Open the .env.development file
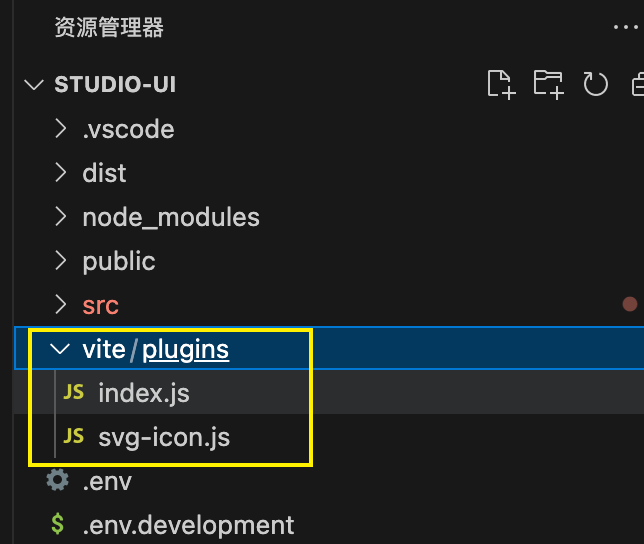 (x=189, y=526)
